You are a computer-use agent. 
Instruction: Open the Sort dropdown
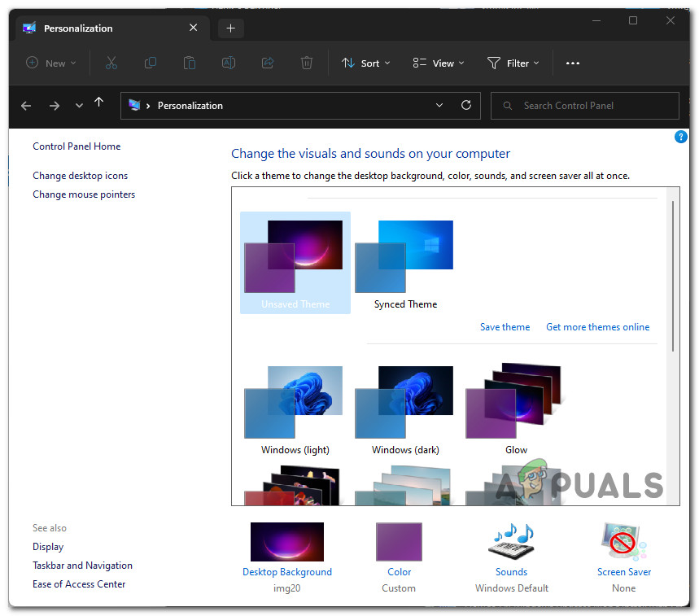pos(366,63)
